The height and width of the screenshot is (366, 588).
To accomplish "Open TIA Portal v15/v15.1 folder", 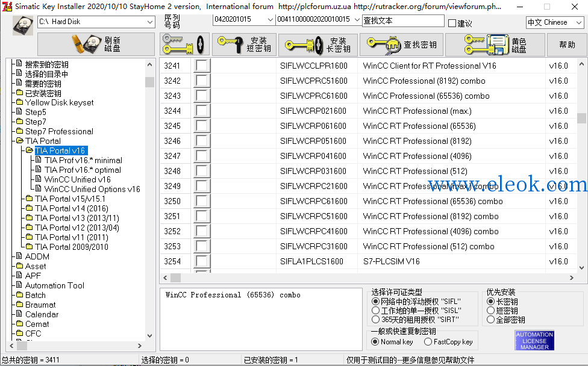I will click(x=70, y=199).
